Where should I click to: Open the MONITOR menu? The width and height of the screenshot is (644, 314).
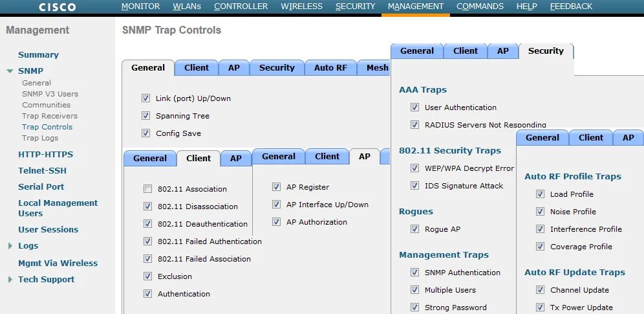140,6
